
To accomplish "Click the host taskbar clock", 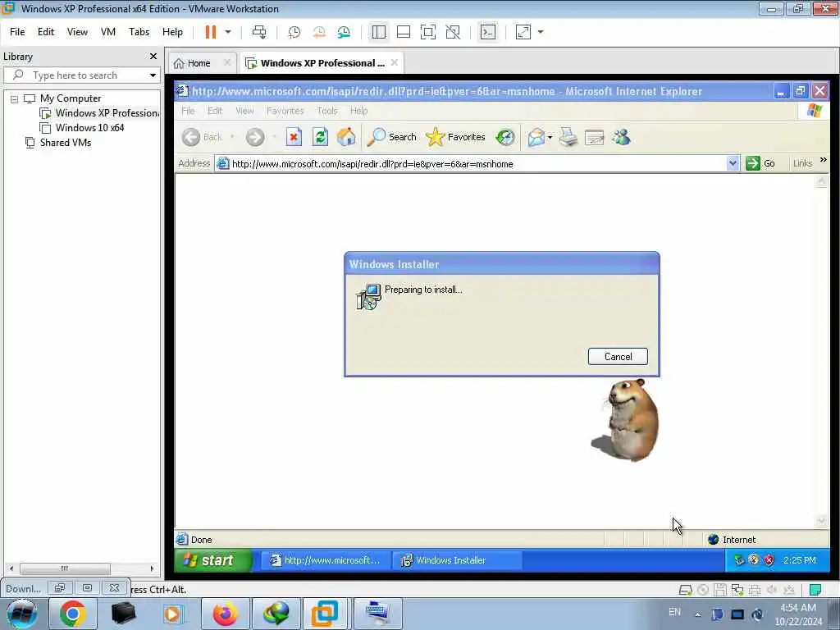I will click(x=798, y=614).
